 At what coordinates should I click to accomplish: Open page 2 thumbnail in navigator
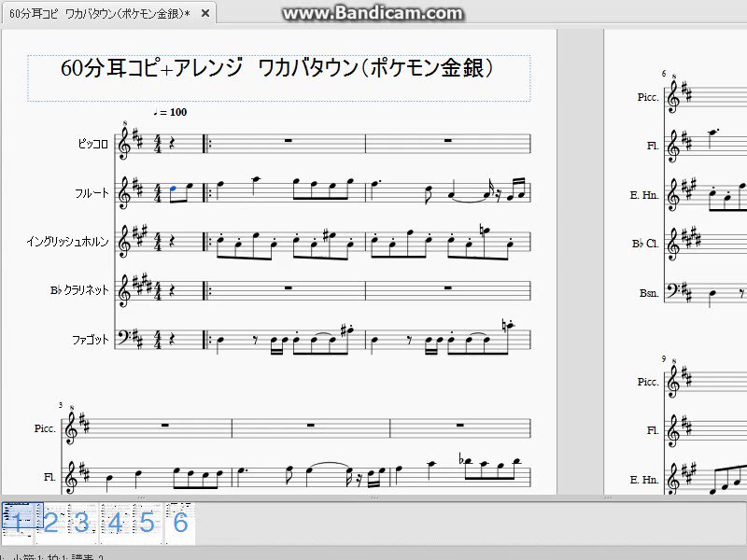(x=51, y=522)
